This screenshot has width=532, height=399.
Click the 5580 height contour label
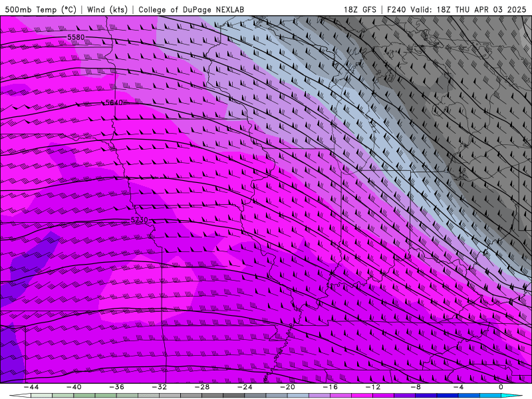pos(76,37)
